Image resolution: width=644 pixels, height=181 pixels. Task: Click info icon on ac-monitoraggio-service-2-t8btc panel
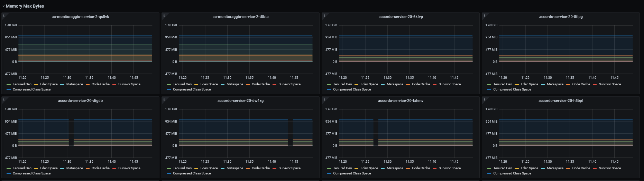164,16
